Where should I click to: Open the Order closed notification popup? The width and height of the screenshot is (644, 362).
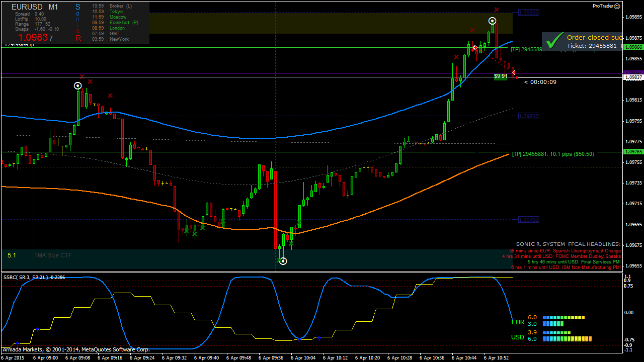point(583,41)
